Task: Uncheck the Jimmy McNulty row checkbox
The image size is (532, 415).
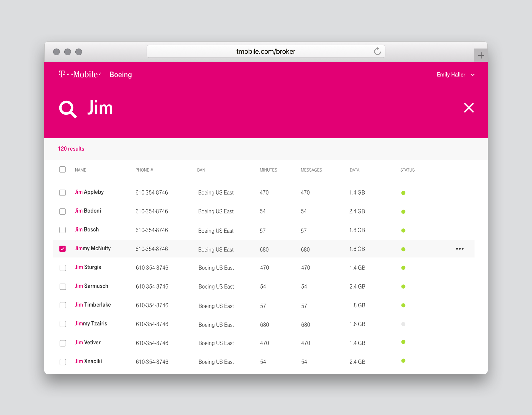Action: [63, 249]
